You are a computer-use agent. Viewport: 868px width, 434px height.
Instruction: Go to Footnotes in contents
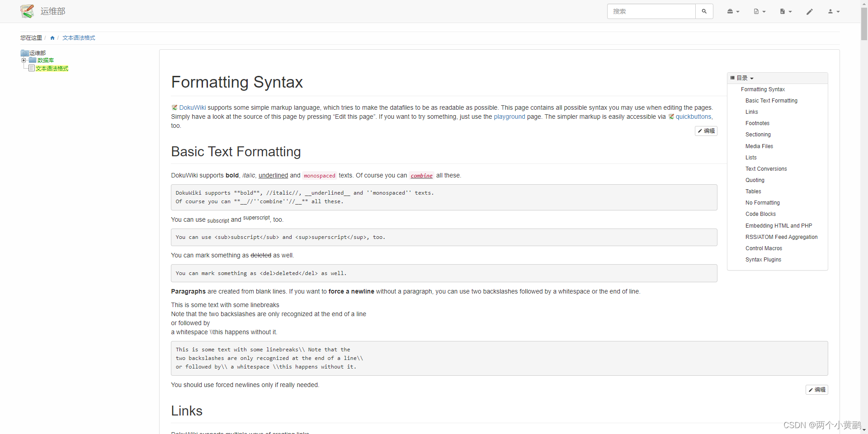757,123
